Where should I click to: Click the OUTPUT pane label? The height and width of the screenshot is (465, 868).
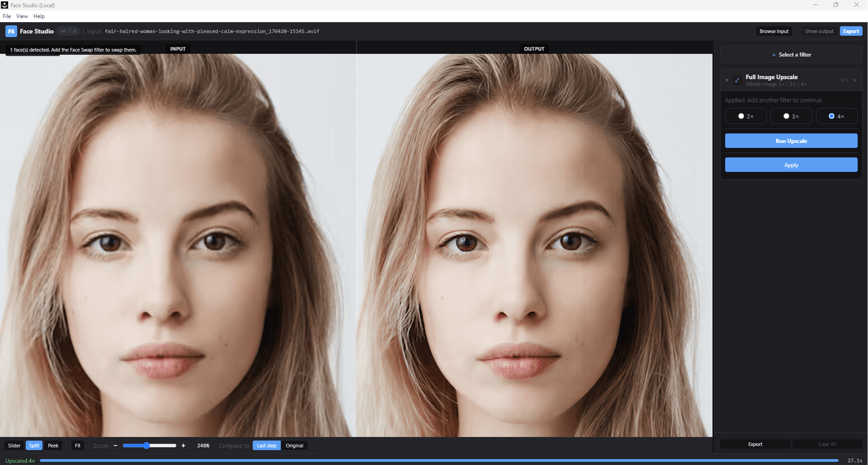point(534,49)
